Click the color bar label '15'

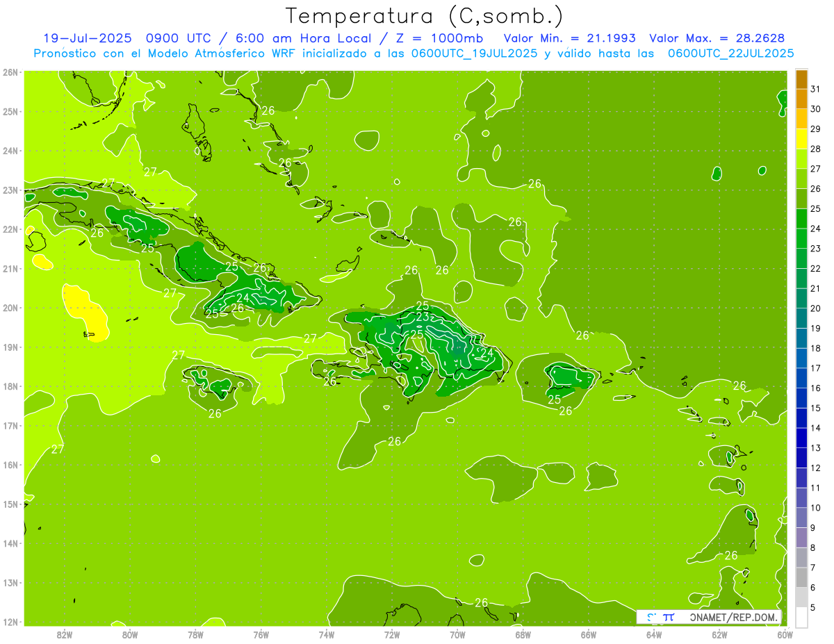coord(815,408)
